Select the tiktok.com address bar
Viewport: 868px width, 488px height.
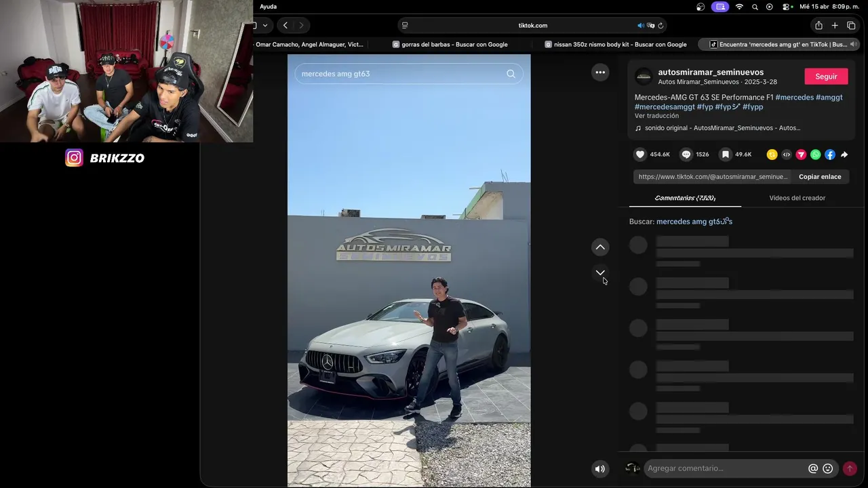532,26
